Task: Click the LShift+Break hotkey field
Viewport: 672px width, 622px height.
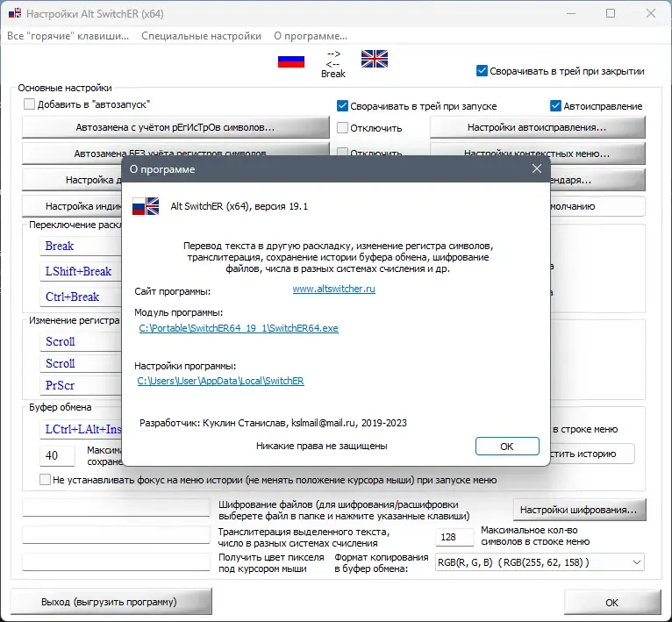Action: tap(81, 271)
